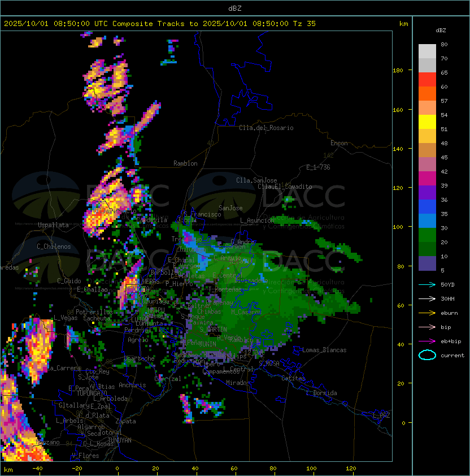Pick the red 60-65 dBZ color band
This screenshot has width=470, height=476.
427,80
